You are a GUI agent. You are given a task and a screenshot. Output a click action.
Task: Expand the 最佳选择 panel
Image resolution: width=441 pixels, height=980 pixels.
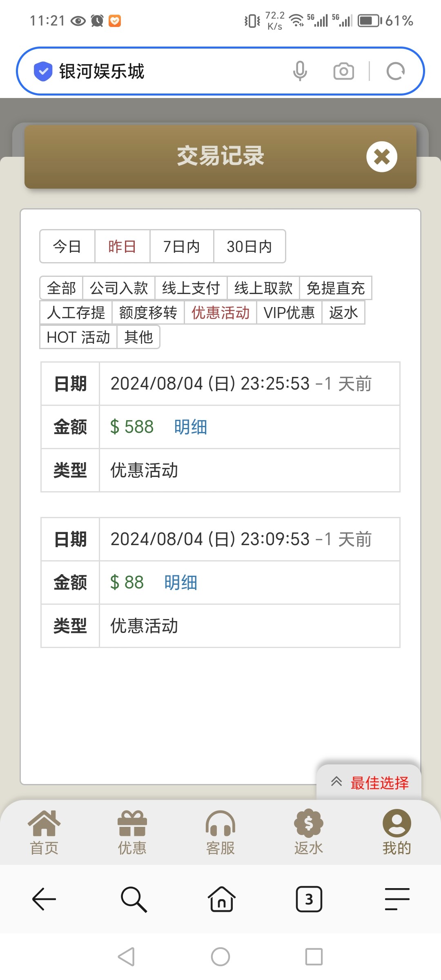[x=369, y=782]
